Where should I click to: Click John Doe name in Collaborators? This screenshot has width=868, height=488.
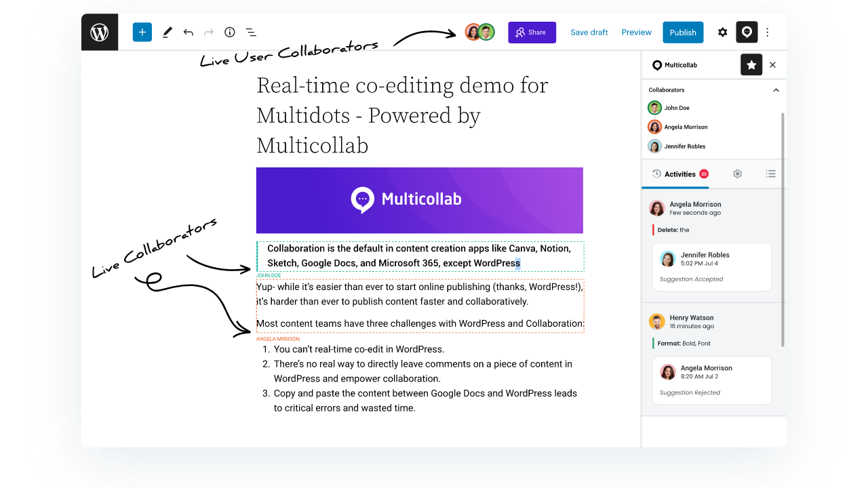[677, 108]
